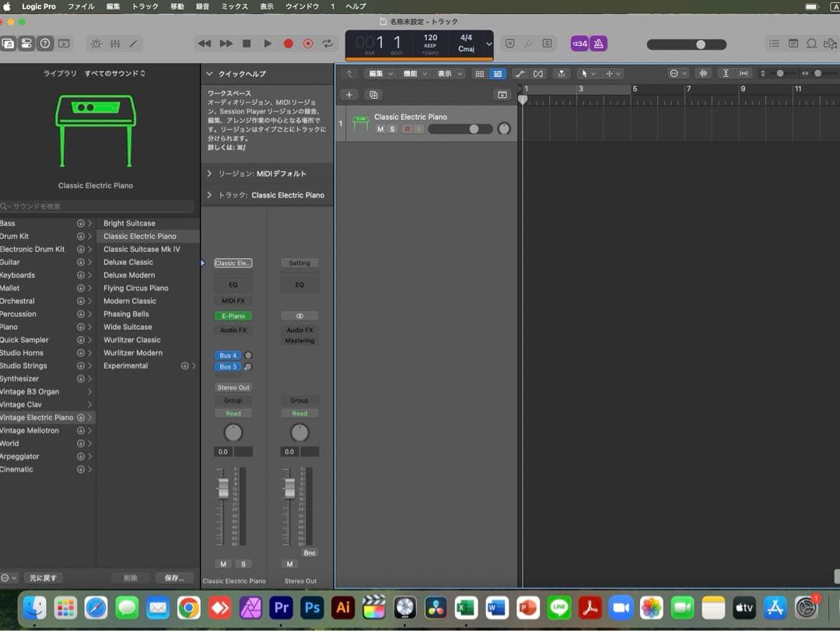Record-enable the Classic Electric Piano track
This screenshot has height=631, width=840.
(406, 129)
